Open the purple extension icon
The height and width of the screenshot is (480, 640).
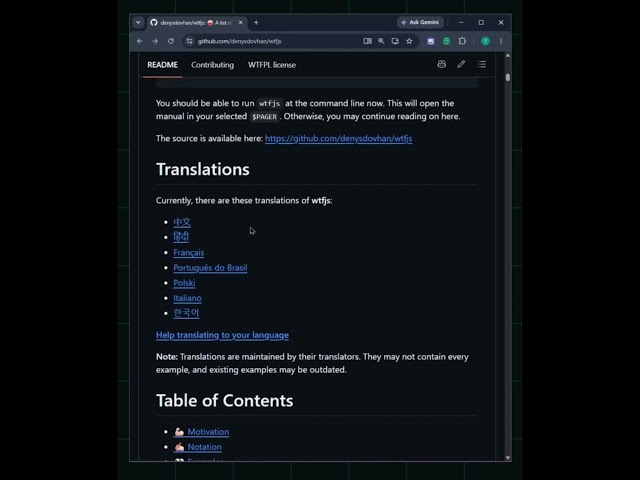(431, 41)
